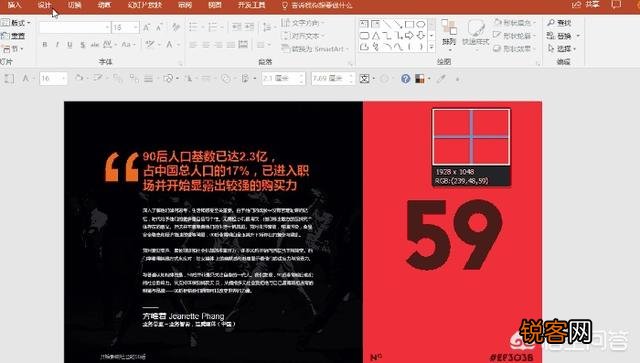Click the 重置 Reset slide button
Viewport: 640px width, 363px height.
13,36
